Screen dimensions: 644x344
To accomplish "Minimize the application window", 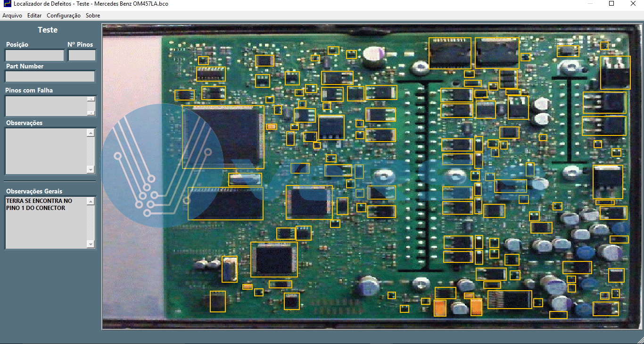I will click(590, 4).
